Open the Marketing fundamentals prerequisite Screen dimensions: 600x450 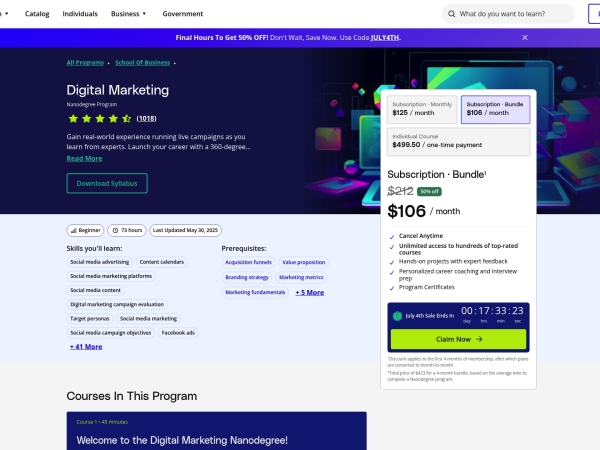point(255,292)
